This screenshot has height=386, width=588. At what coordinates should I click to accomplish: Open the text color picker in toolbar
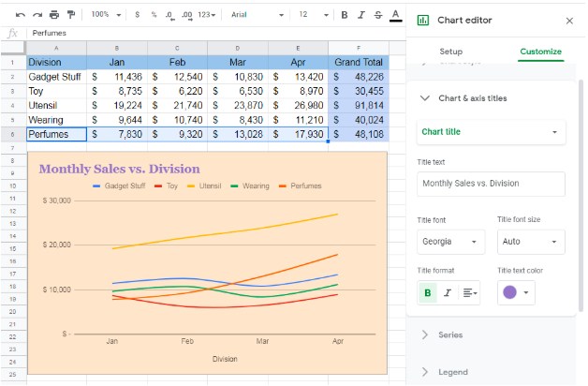[395, 15]
